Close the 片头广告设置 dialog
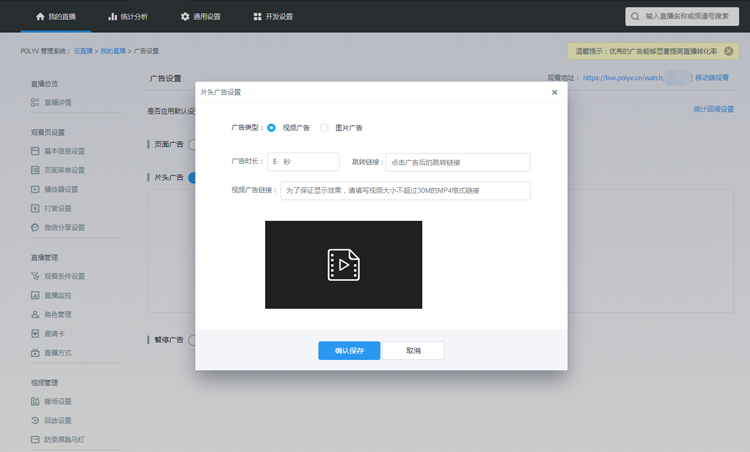The height and width of the screenshot is (452, 750). point(555,92)
